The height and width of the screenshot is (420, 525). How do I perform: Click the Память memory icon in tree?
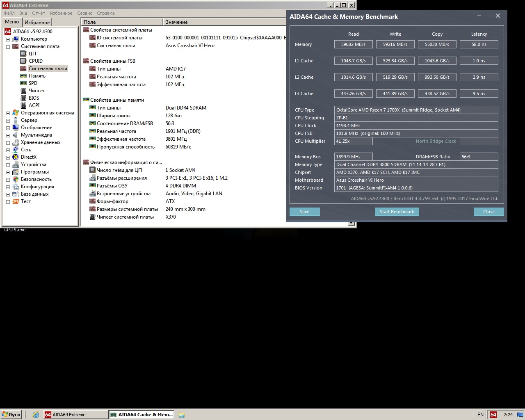(23, 76)
